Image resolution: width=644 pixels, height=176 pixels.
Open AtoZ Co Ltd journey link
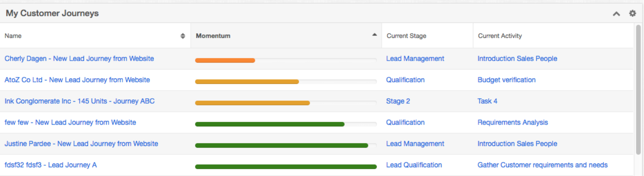pos(77,80)
